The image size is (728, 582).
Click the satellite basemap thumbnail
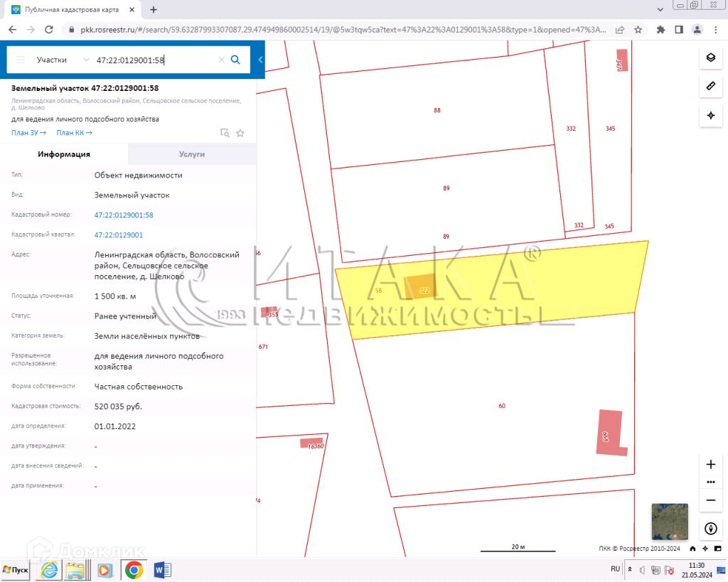pyautogui.click(x=670, y=522)
